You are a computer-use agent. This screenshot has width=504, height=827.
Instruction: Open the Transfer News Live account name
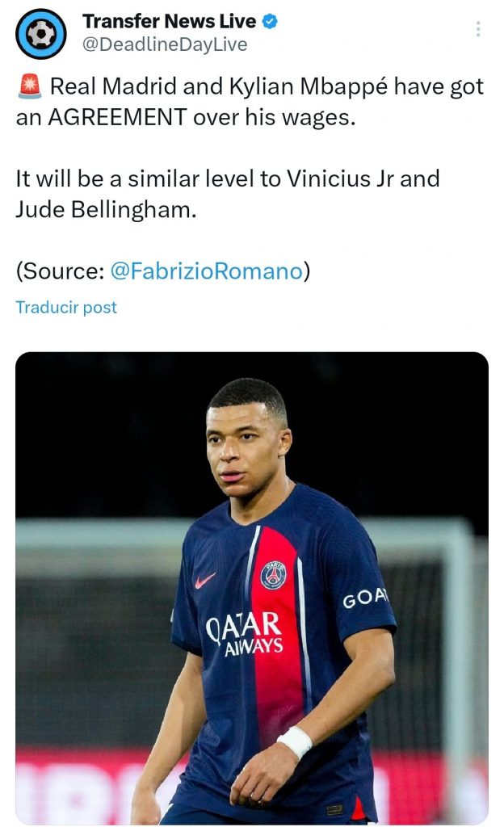(x=169, y=22)
